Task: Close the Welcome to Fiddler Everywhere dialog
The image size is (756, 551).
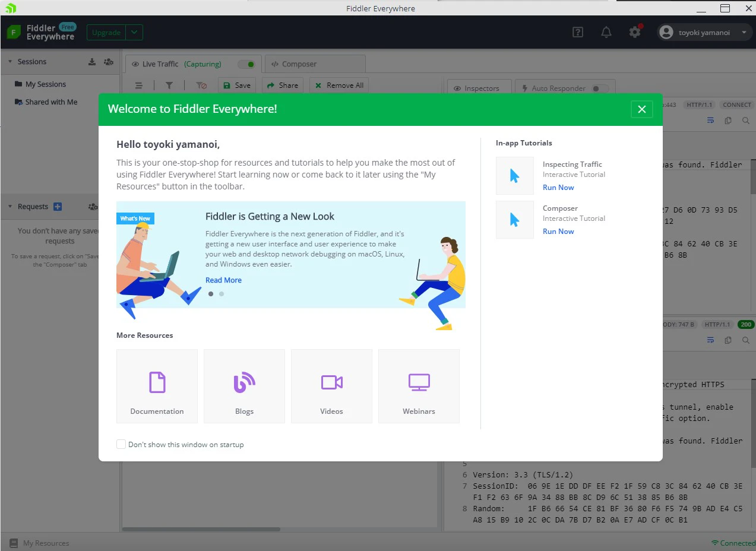Action: pyautogui.click(x=641, y=109)
